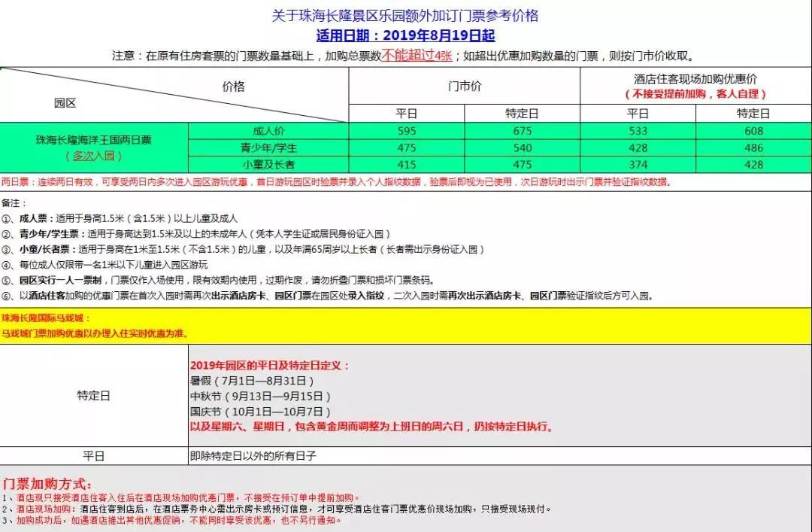Click the line 中秋节（9月13日—9月15日）

tap(260, 397)
